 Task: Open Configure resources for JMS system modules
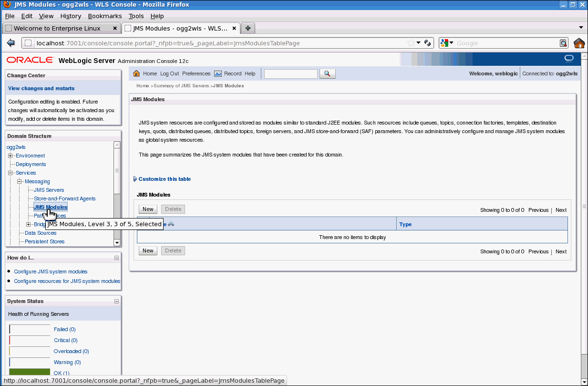67,281
